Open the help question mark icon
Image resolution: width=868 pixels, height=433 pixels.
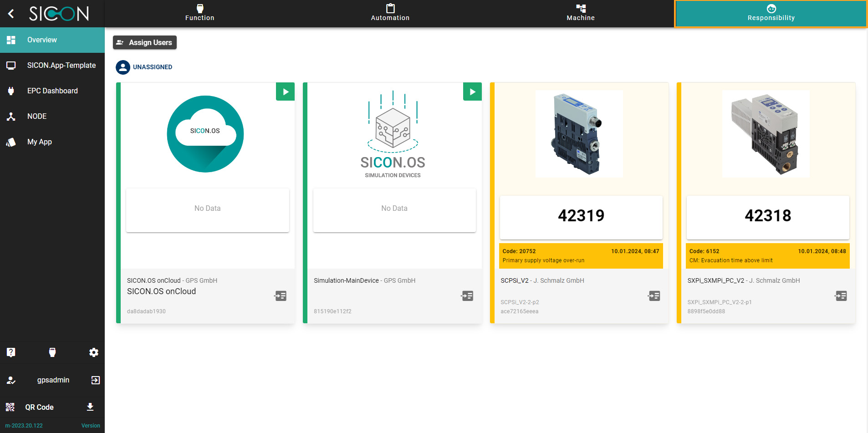coord(11,352)
